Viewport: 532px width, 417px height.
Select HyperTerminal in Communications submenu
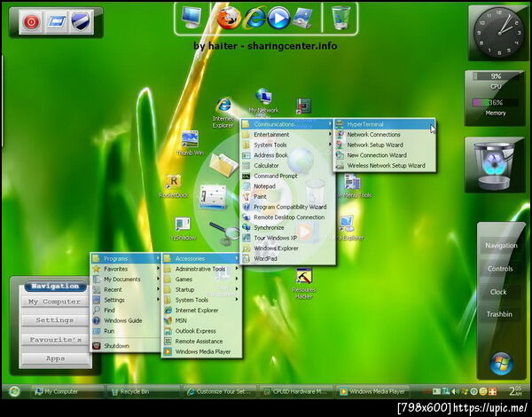click(384, 124)
